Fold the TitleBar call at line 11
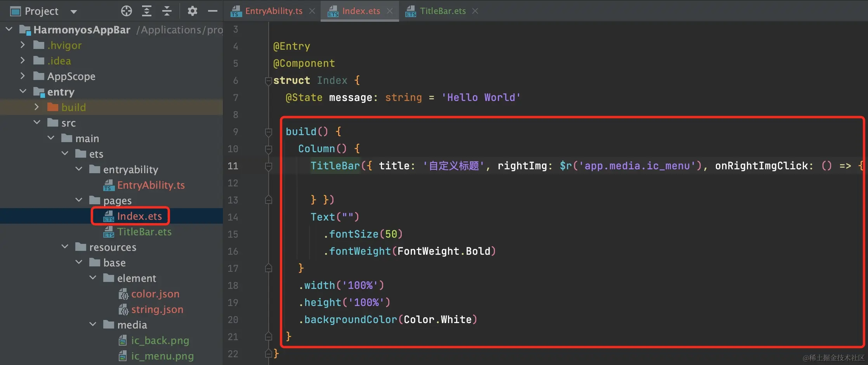This screenshot has width=868, height=365. tap(268, 166)
